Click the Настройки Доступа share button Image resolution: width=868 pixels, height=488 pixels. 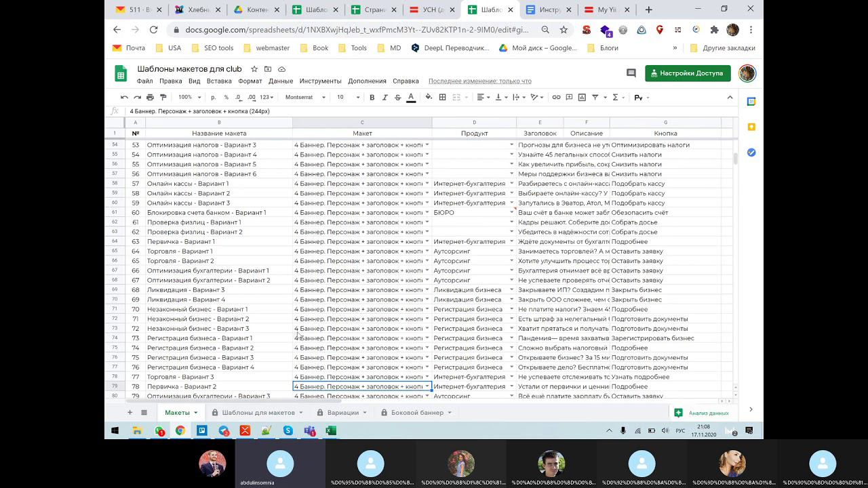coord(688,73)
